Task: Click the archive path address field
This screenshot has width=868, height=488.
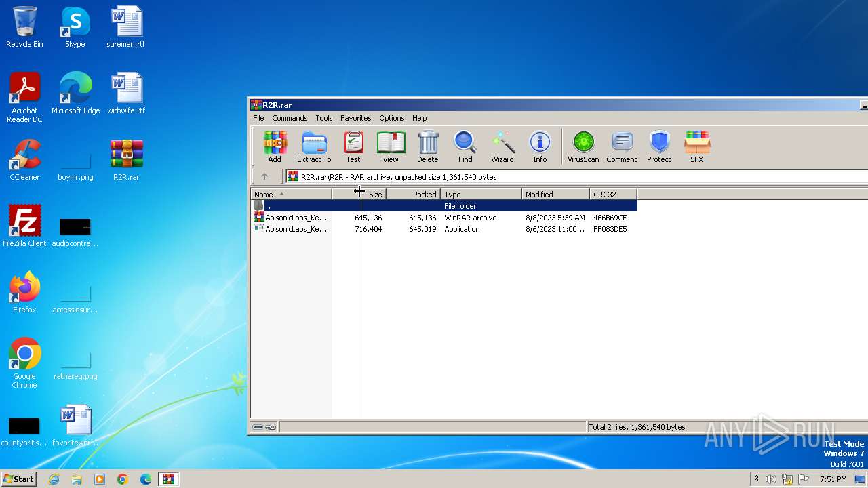Action: pos(576,176)
